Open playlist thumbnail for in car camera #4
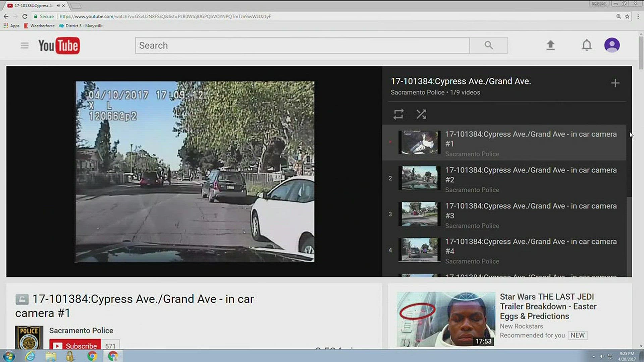 419,250
